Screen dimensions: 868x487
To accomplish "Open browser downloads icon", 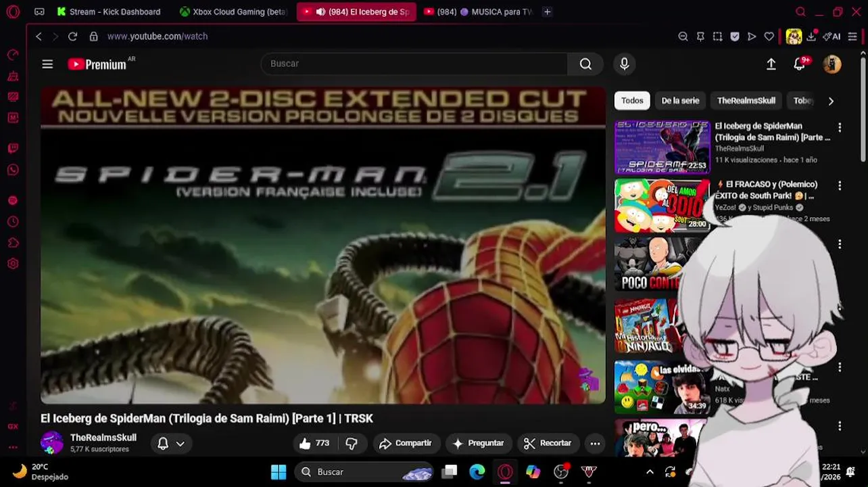I will (811, 37).
